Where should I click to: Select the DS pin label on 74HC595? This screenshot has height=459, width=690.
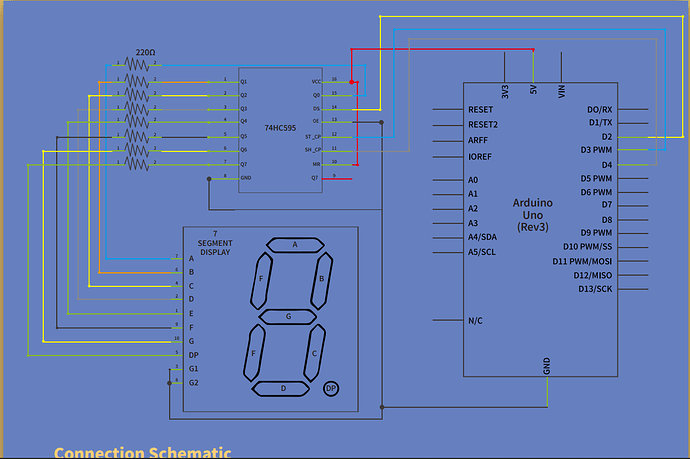(316, 109)
